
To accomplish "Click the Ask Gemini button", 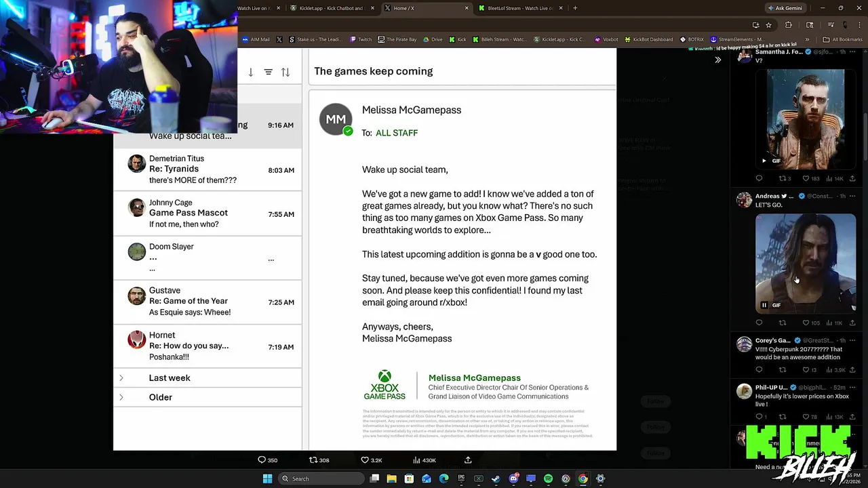I will [785, 8].
